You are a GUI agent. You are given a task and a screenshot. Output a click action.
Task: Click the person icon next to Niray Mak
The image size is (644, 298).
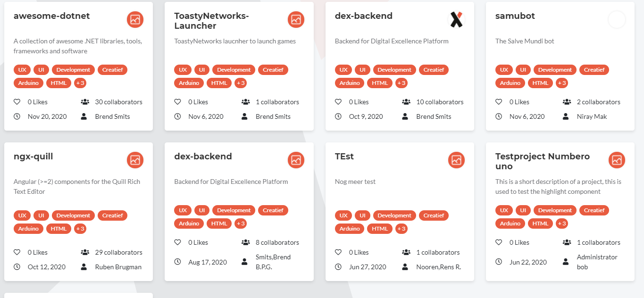tap(566, 116)
